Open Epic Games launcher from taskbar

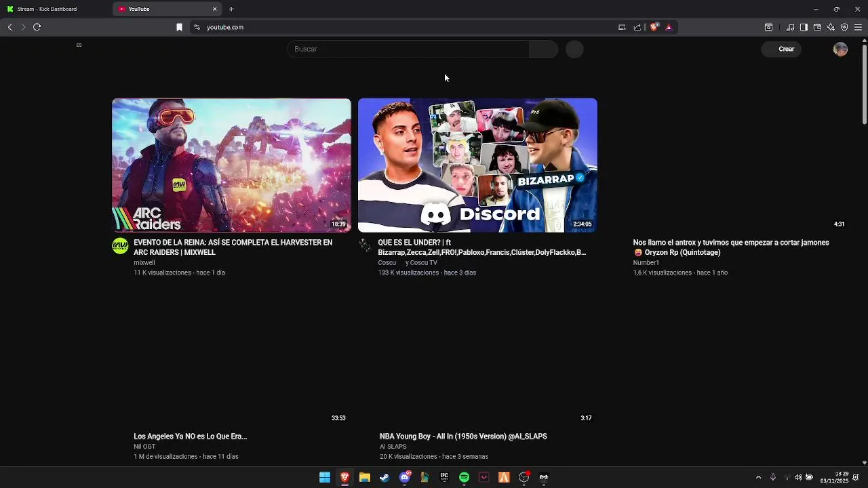point(444,477)
